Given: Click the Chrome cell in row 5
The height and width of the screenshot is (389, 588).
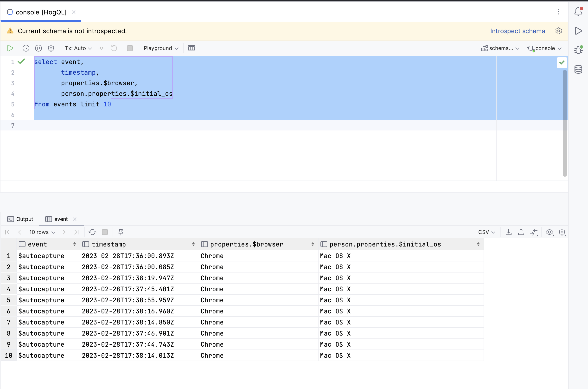Looking at the screenshot, I should point(259,300).
